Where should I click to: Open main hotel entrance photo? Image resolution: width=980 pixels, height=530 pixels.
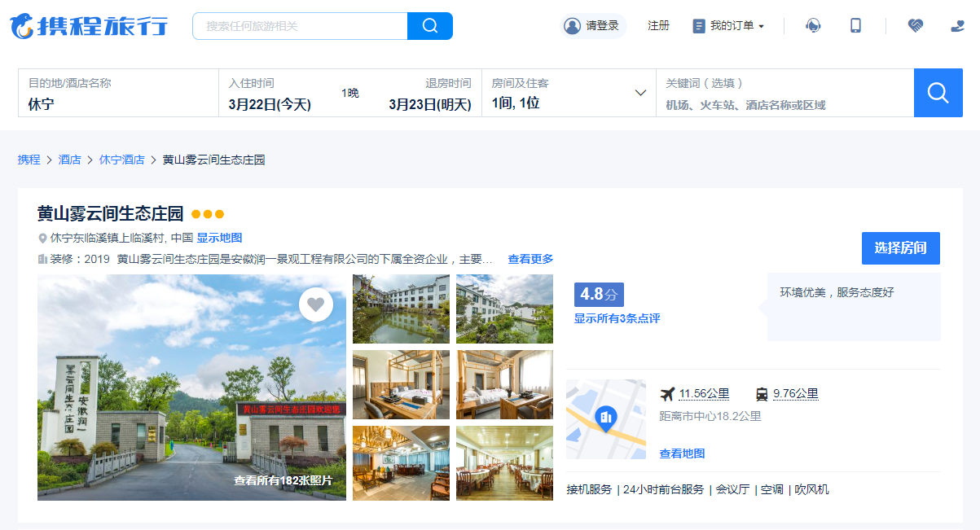point(191,387)
